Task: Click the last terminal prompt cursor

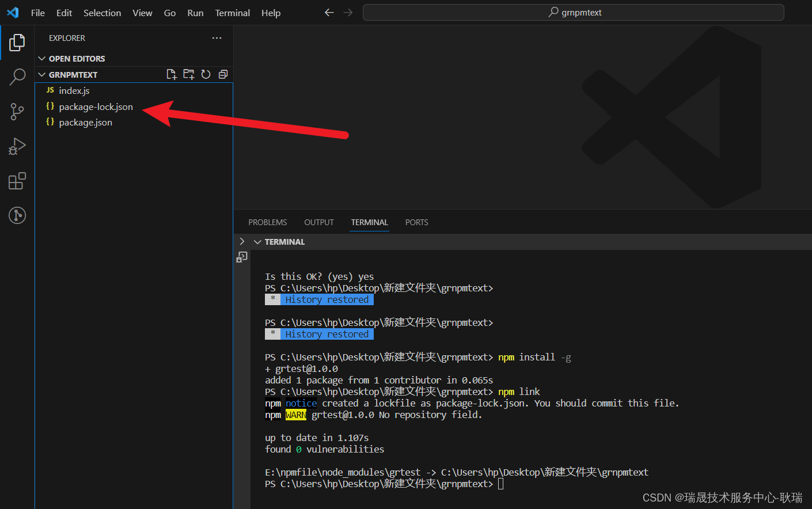Action: [x=500, y=484]
